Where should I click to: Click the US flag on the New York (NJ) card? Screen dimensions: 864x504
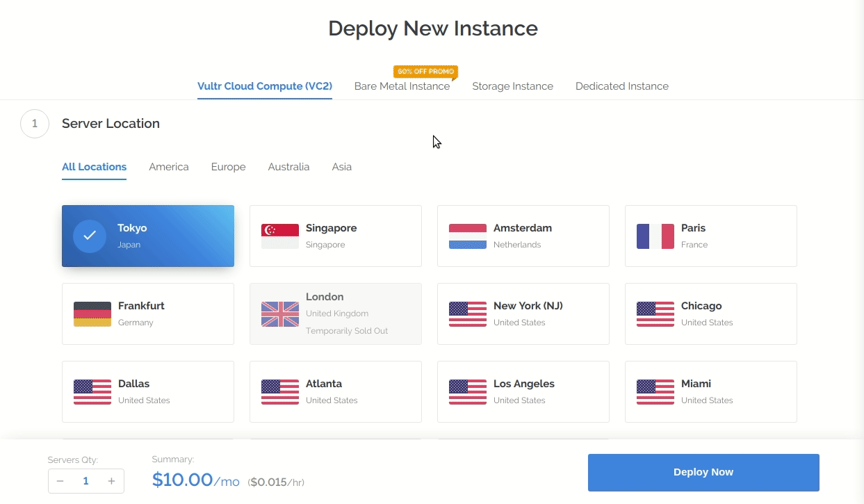[x=468, y=314]
